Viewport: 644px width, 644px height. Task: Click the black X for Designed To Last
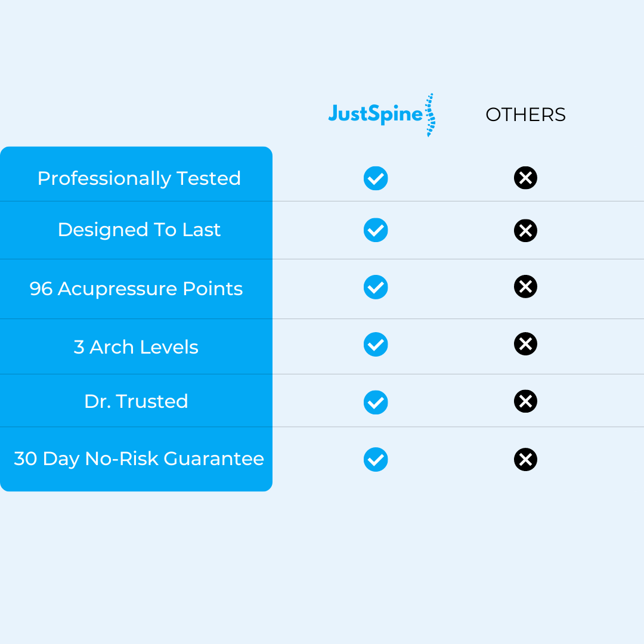point(525,230)
